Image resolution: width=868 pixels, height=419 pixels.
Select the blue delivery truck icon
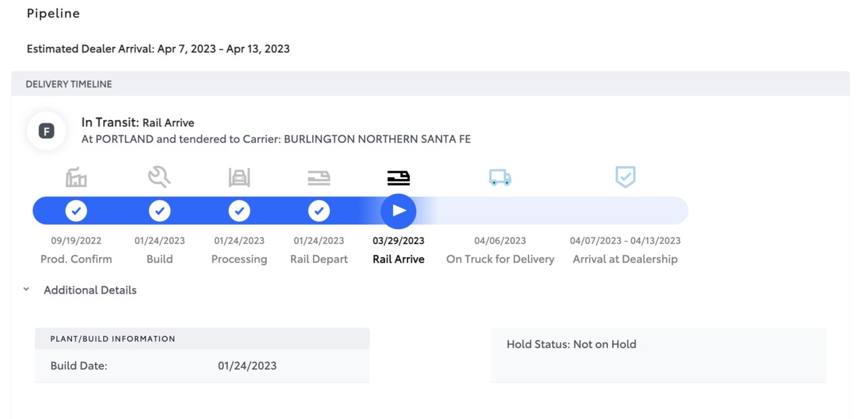point(500,178)
